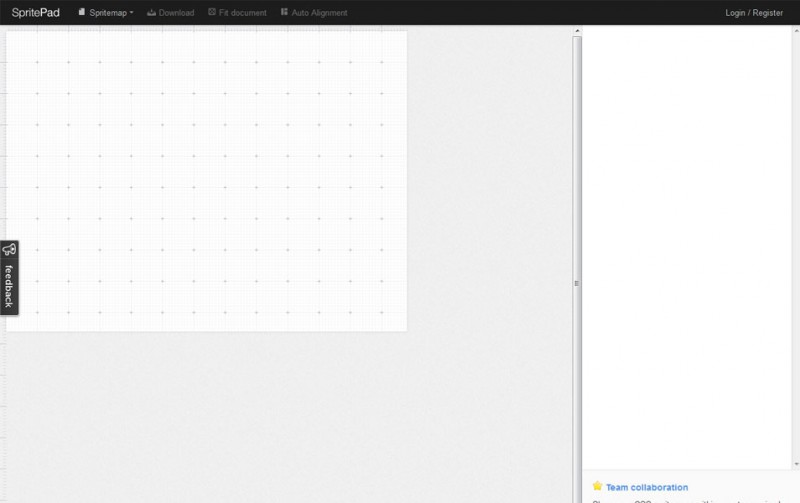Open the Login / Register link

[755, 13]
